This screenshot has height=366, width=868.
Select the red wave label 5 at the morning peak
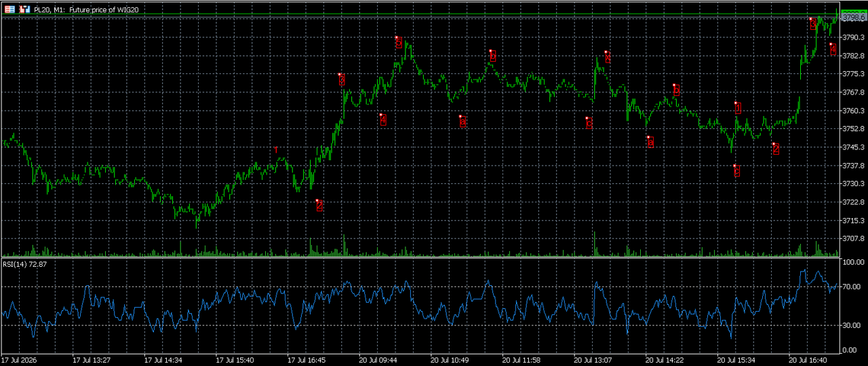399,43
